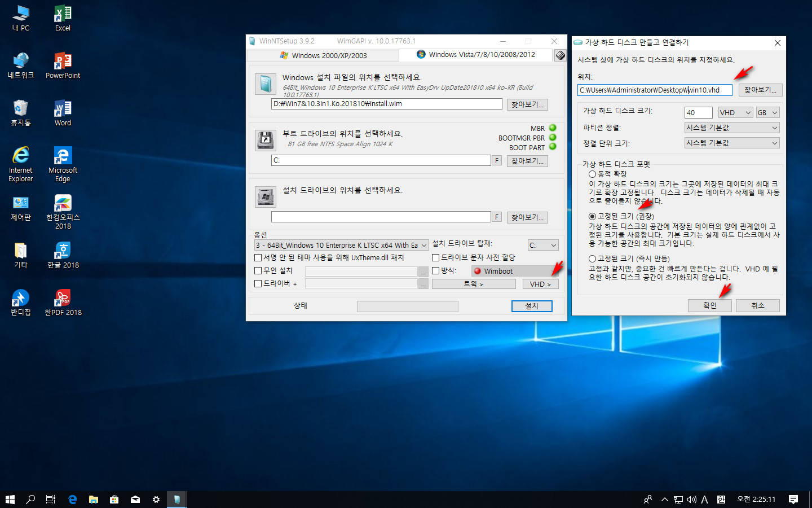Open the 휴지통 recycle bin icon
Viewport: 812px width, 508px height.
click(21, 113)
